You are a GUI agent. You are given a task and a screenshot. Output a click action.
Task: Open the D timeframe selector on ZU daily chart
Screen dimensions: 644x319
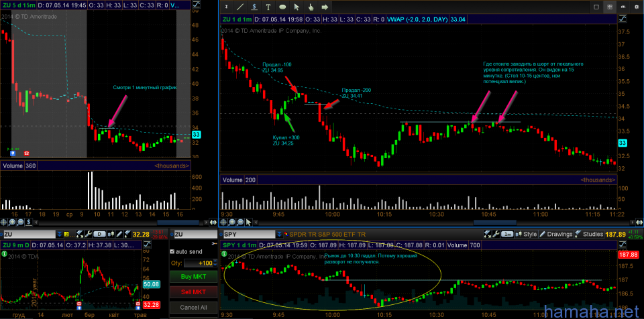pyautogui.click(x=99, y=235)
